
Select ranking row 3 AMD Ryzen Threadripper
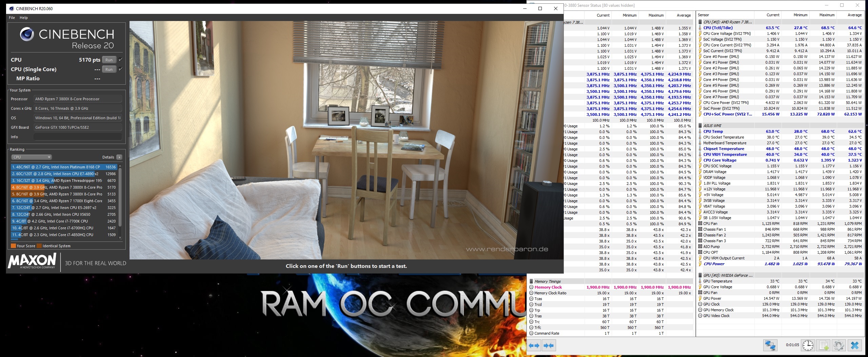pos(64,181)
